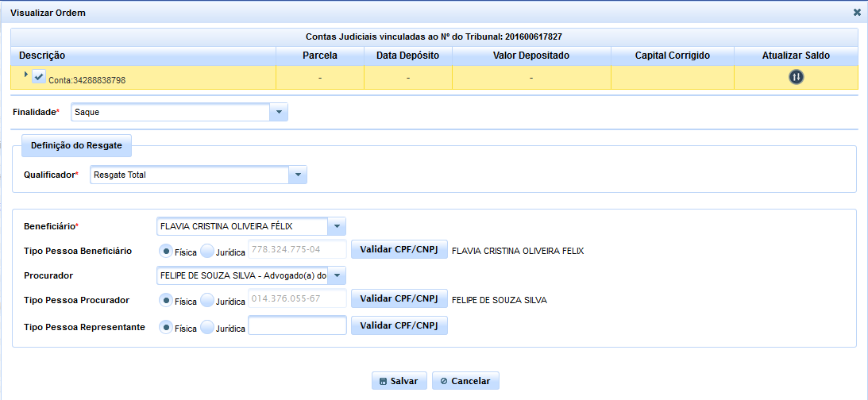Click the Salvar button
The width and height of the screenshot is (868, 400).
[x=399, y=381]
